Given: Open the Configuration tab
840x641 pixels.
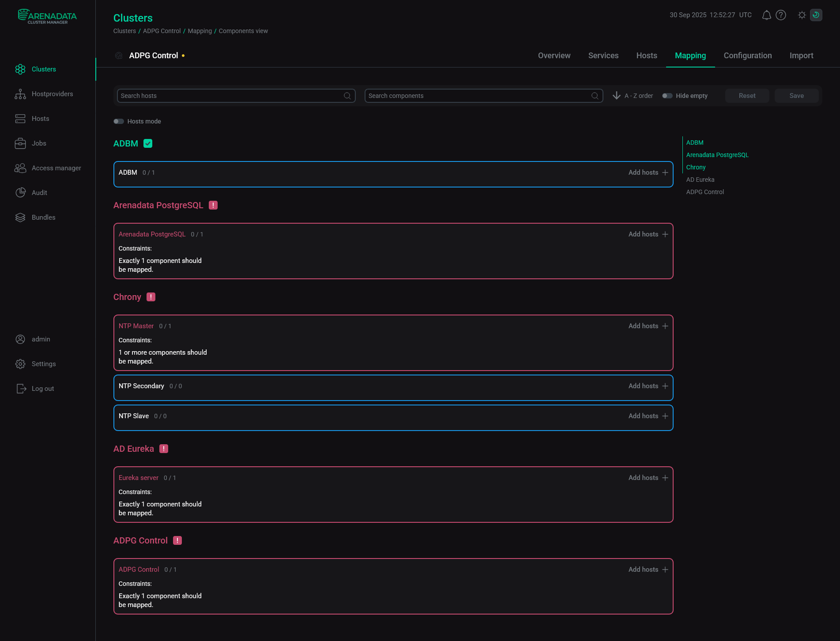Looking at the screenshot, I should (x=747, y=56).
